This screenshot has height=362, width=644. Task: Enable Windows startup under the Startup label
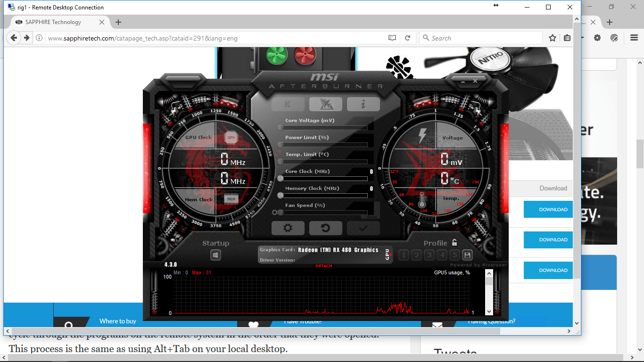pos(215,255)
